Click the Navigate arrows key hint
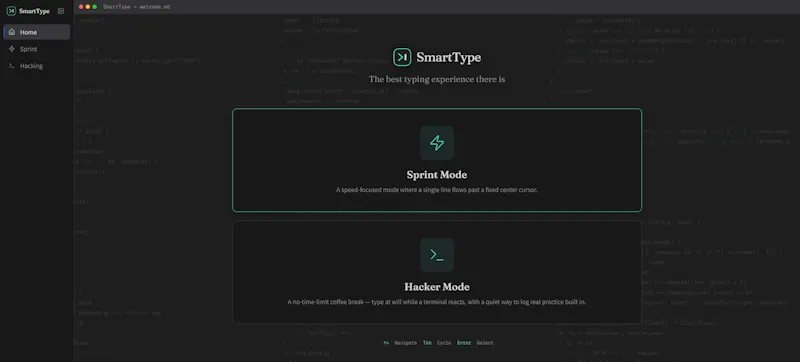The height and width of the screenshot is (362, 800). coord(399,343)
